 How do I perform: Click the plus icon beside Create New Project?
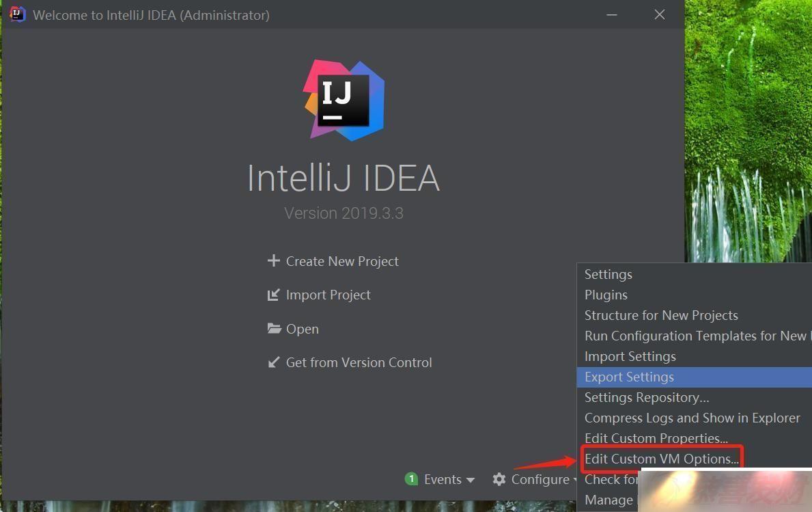click(273, 260)
